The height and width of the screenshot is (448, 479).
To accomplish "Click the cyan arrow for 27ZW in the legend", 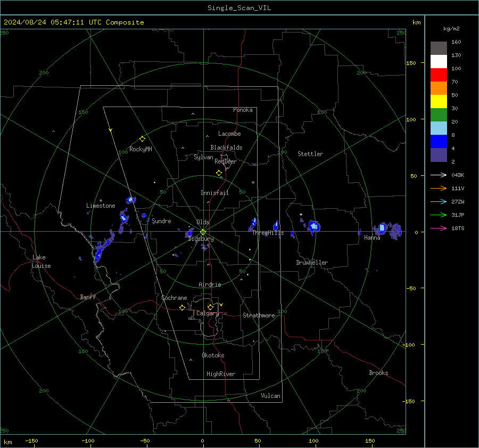I will point(439,201).
